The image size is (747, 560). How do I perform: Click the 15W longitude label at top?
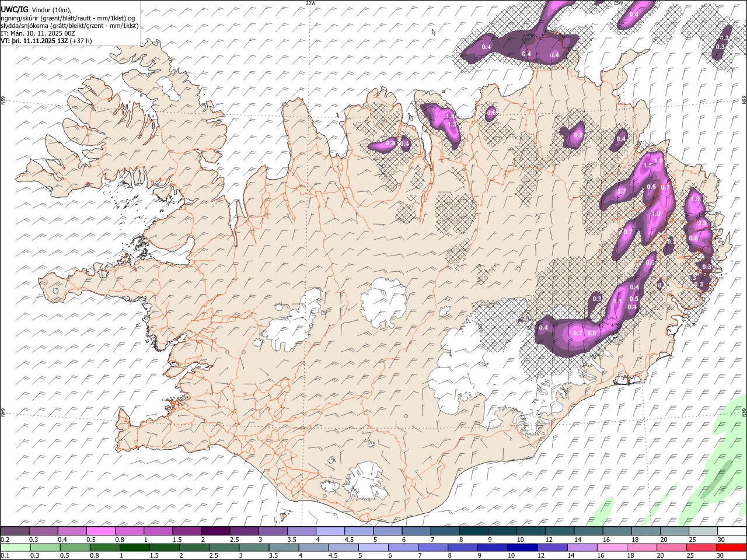pos(618,3)
